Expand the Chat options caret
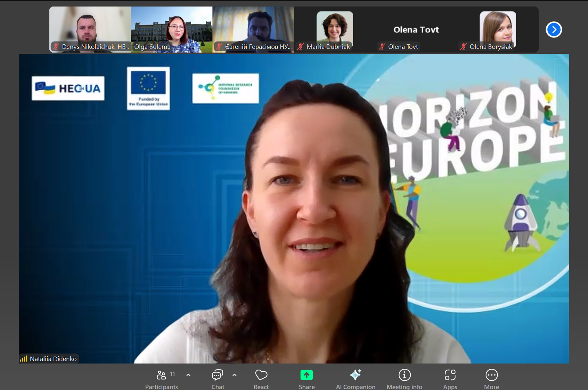This screenshot has height=390, width=588. coord(234,375)
